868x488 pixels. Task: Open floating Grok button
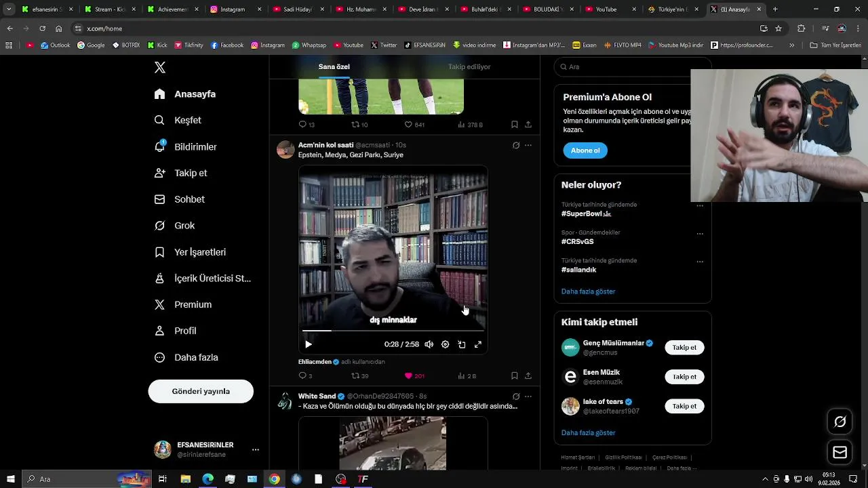tap(840, 422)
